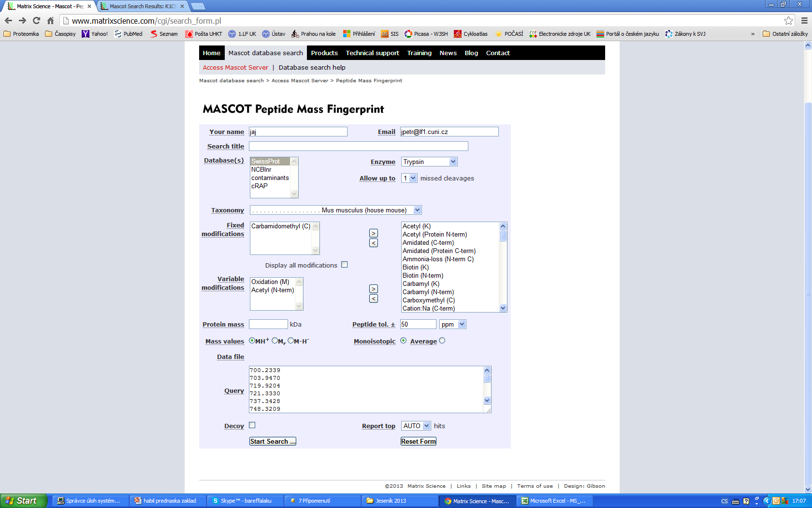Open the Home menu item
812x508 pixels.
(212, 53)
